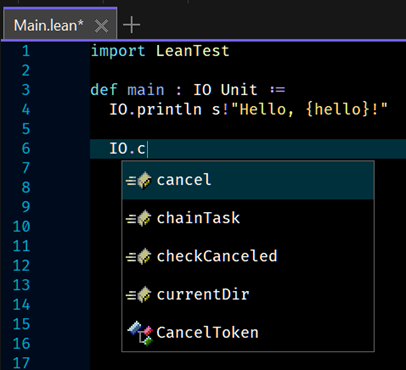Image resolution: width=406 pixels, height=370 pixels.
Task: Select the CancelToken completion suggestion
Action: click(248, 333)
